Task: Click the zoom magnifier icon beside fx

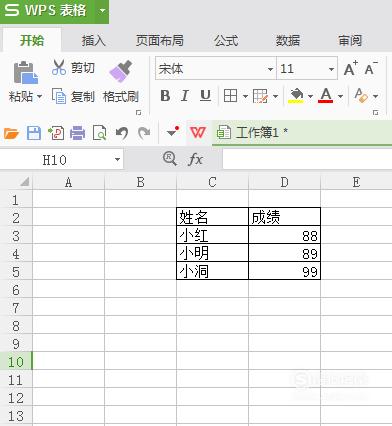Action: pos(170,159)
